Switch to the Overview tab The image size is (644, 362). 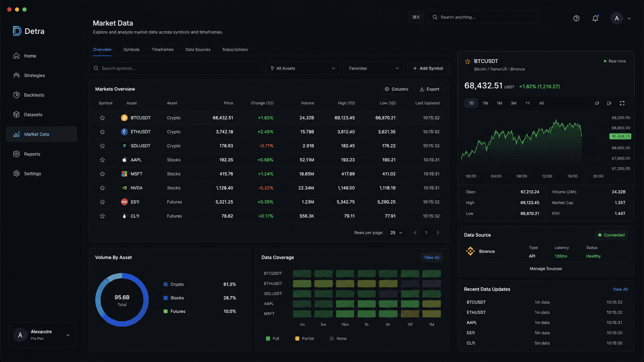(102, 50)
